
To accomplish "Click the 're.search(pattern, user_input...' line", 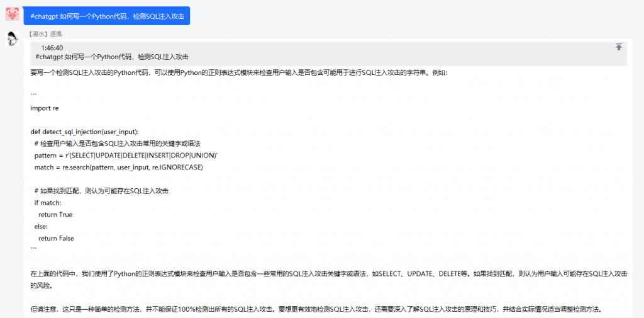I will [x=119, y=168].
